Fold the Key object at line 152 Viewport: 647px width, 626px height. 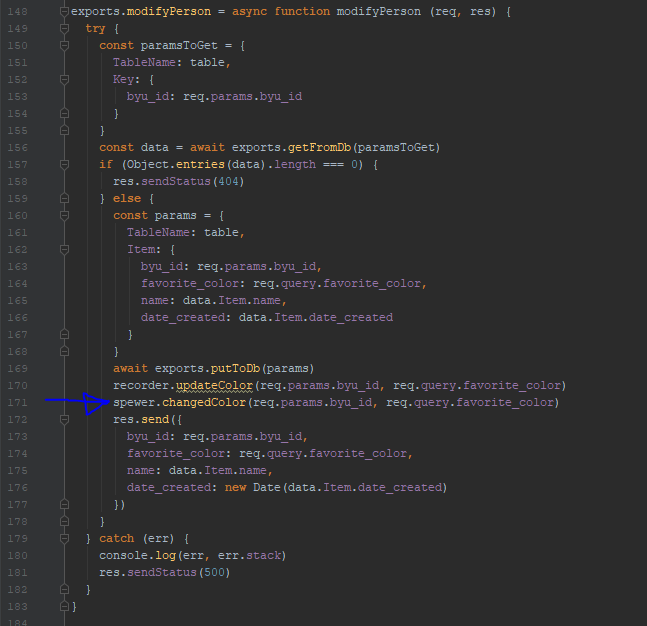coord(64,79)
